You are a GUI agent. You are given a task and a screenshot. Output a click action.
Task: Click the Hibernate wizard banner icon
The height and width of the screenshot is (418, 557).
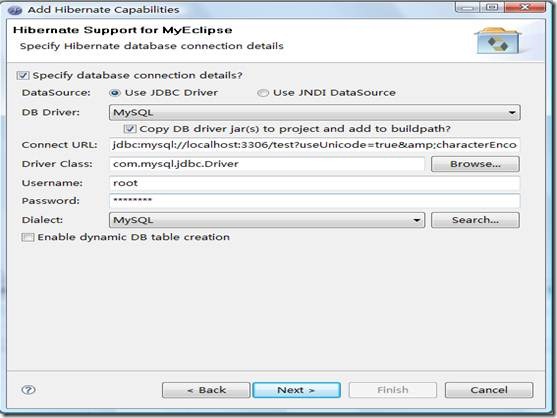point(498,41)
